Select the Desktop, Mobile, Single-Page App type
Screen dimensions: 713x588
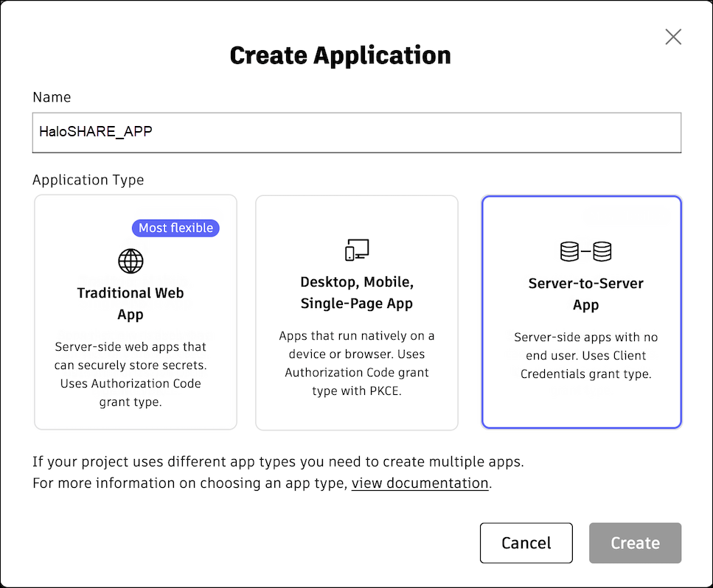point(356,312)
